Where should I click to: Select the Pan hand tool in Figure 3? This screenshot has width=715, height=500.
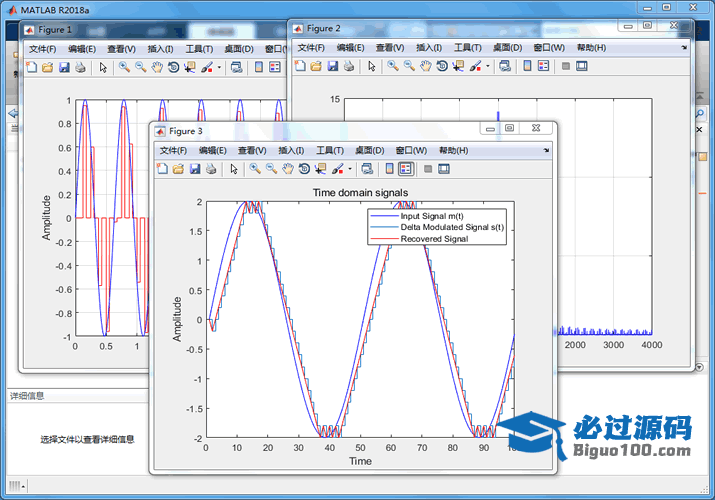[x=287, y=169]
